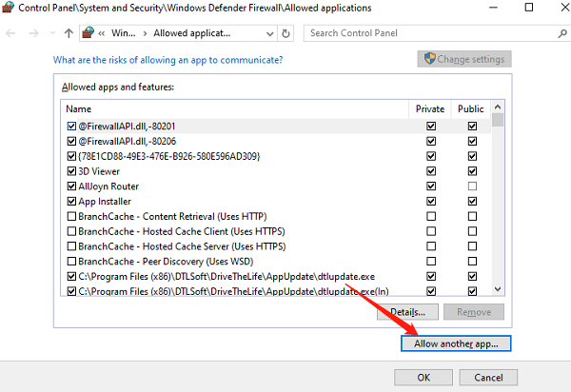Click the list scroll up arrow
Viewport: 571px width, 392px height.
click(x=498, y=107)
